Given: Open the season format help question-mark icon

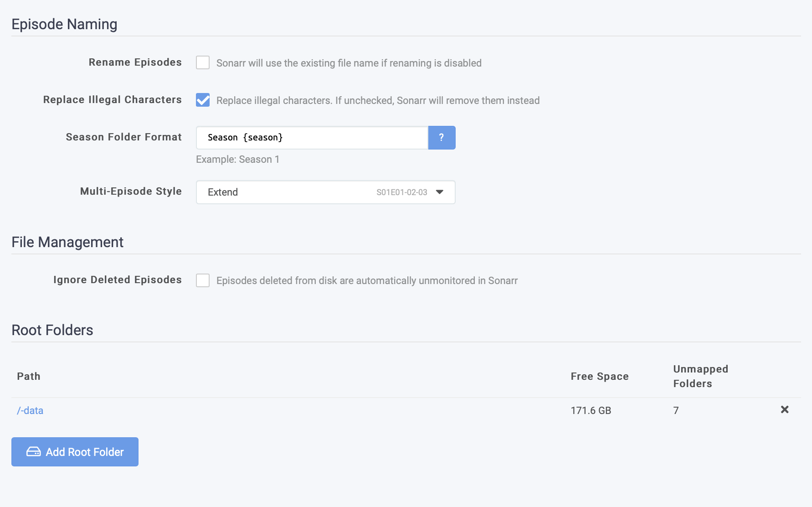Looking at the screenshot, I should click(x=441, y=138).
